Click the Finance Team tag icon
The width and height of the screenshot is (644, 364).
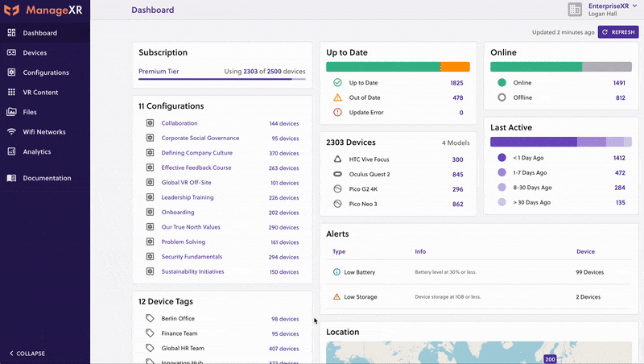[x=150, y=333]
